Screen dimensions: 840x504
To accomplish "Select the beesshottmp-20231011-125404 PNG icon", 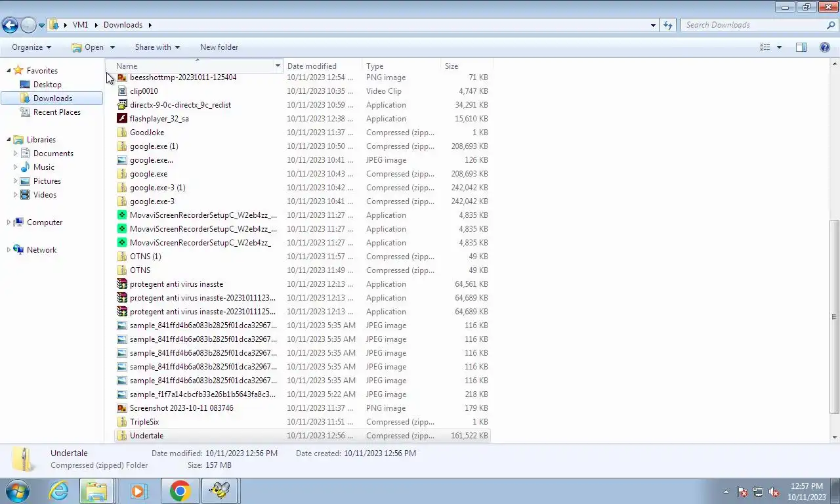I will 122,77.
